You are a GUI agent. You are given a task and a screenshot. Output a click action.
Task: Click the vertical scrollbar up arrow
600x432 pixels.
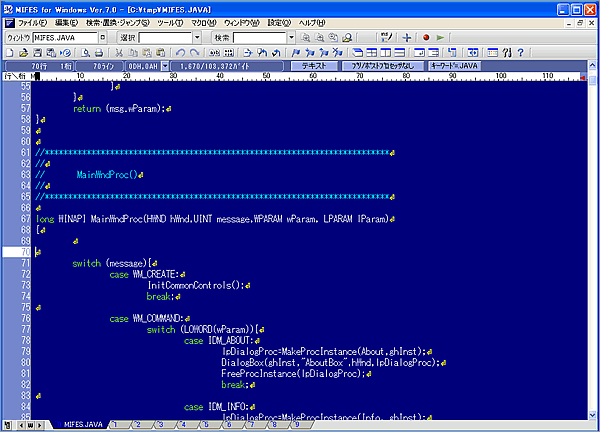pyautogui.click(x=592, y=65)
